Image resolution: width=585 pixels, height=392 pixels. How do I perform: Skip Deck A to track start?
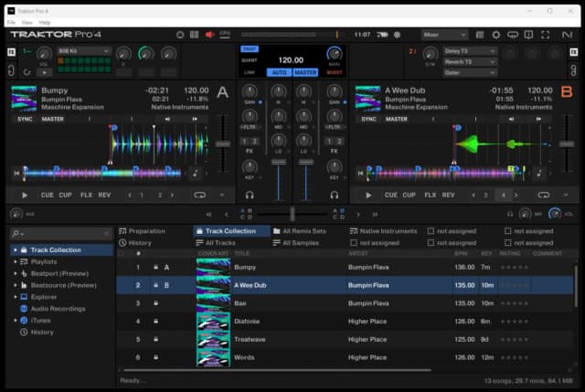pyautogui.click(x=16, y=173)
